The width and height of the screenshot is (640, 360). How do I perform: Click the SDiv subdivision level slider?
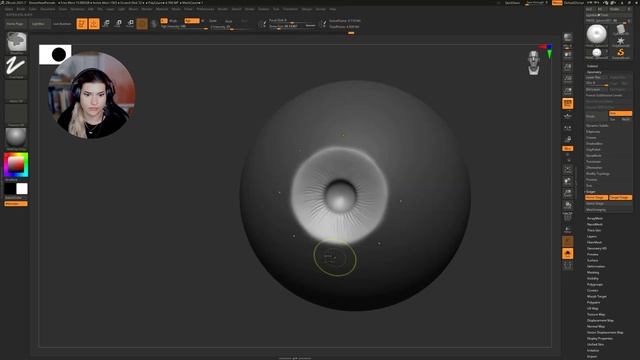(597, 83)
